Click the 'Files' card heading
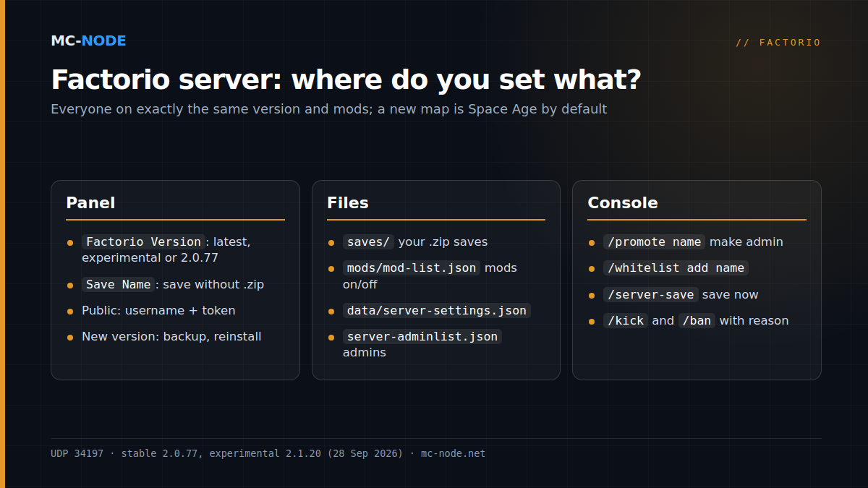The image size is (868, 488). pos(348,202)
